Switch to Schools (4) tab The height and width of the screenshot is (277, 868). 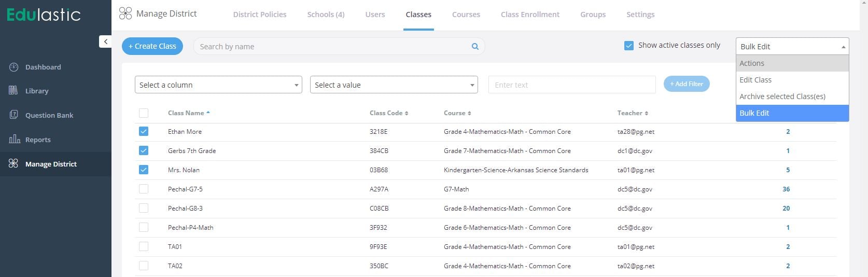point(326,15)
